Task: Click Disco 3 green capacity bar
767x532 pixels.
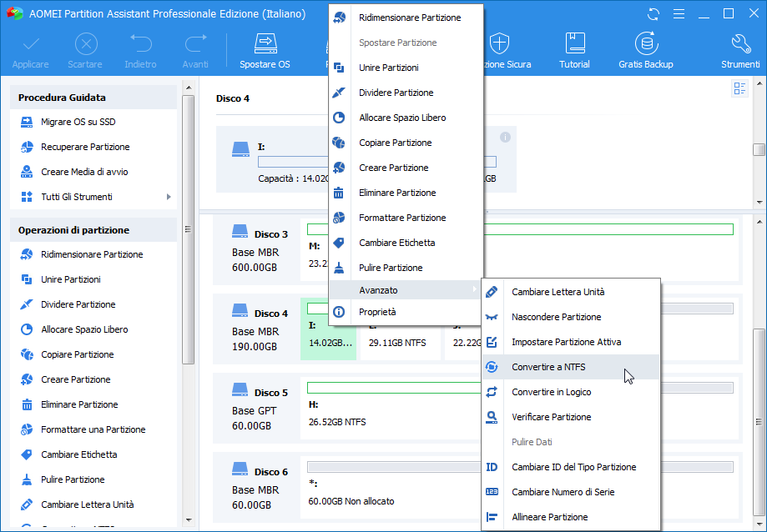Action: 519,229
